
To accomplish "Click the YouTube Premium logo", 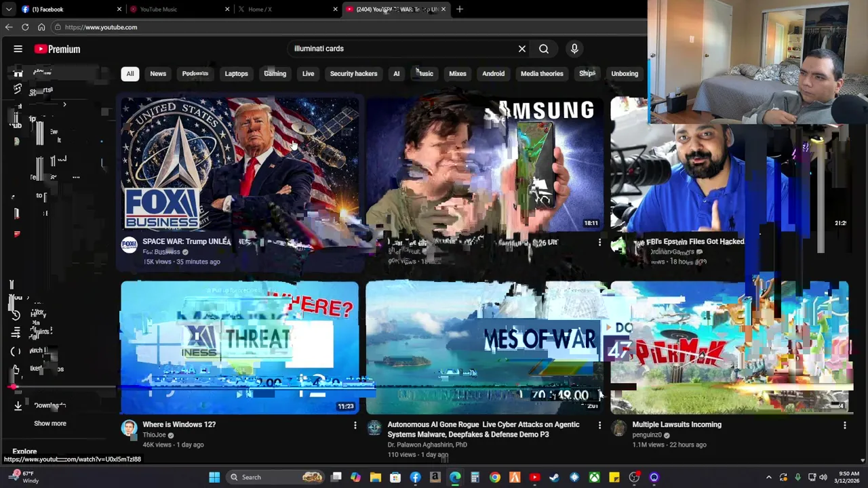I will point(58,49).
